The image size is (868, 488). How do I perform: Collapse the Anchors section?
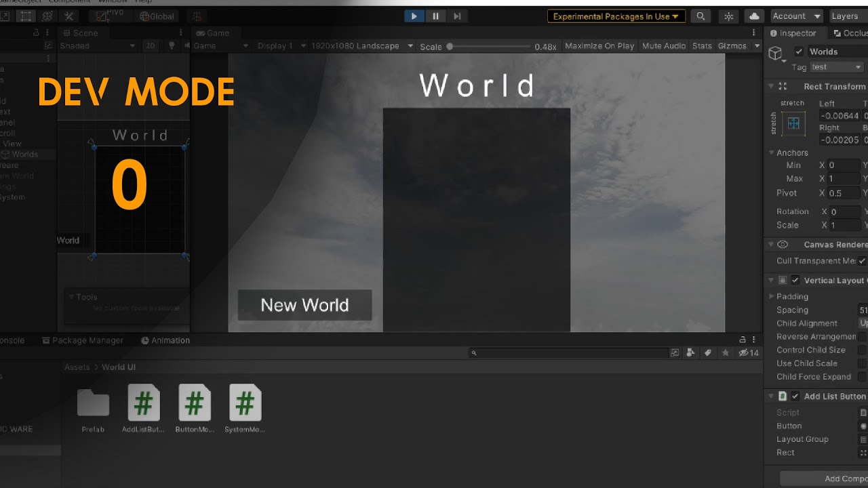(771, 152)
